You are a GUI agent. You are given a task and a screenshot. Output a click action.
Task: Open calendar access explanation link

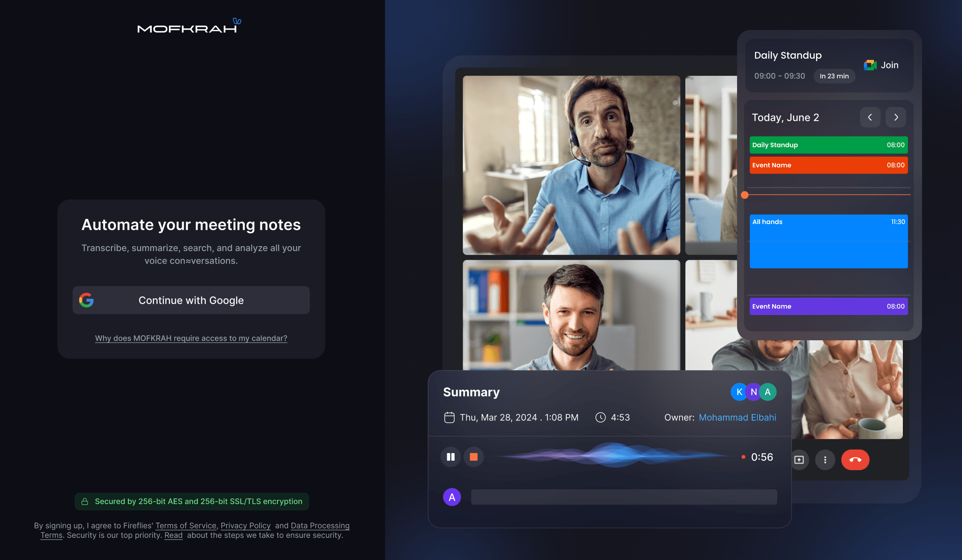pos(191,338)
